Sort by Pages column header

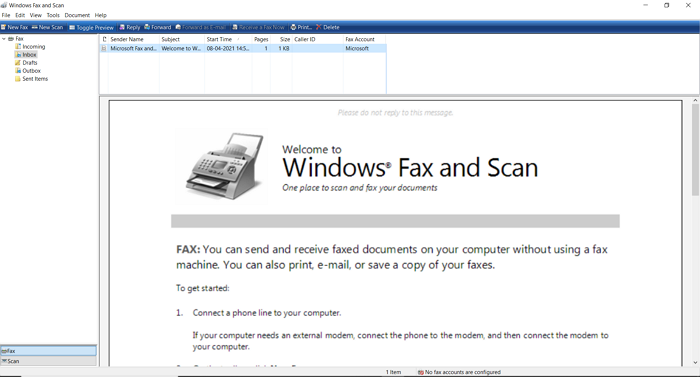261,39
